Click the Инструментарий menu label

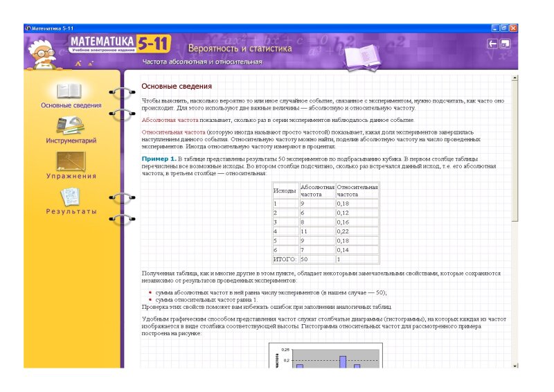(71, 141)
